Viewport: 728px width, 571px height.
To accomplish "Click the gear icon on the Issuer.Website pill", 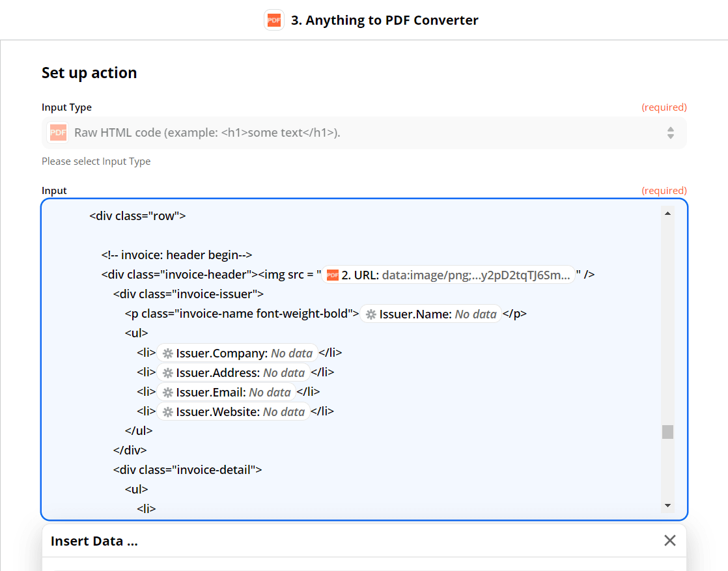I will [168, 411].
